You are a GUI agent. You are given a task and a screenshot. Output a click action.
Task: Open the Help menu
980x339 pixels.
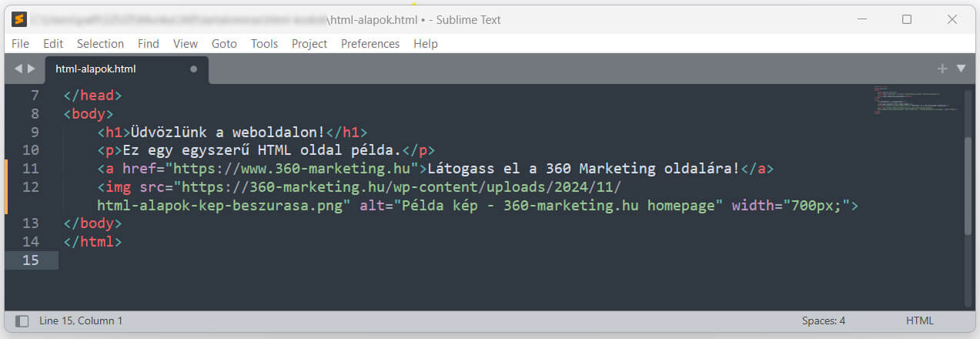426,43
